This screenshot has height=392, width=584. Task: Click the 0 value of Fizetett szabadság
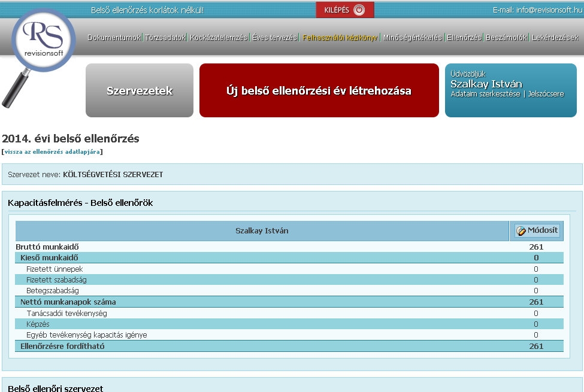(536, 280)
